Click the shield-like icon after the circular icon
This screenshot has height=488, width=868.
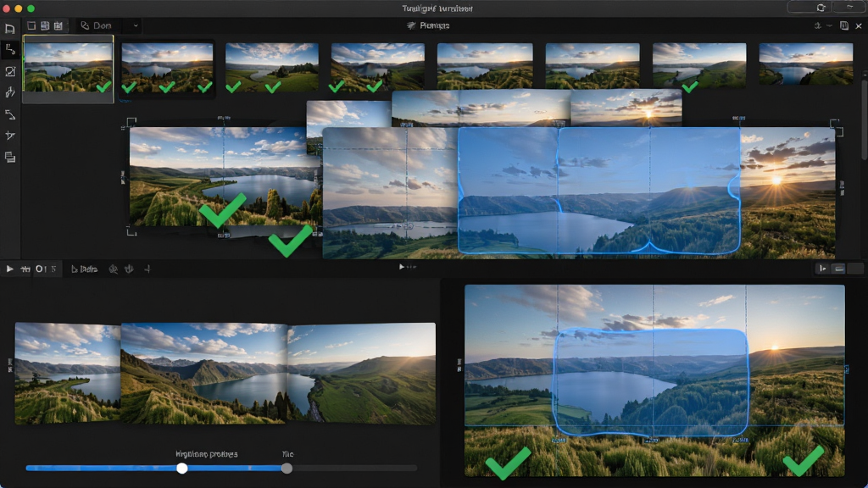tap(129, 269)
